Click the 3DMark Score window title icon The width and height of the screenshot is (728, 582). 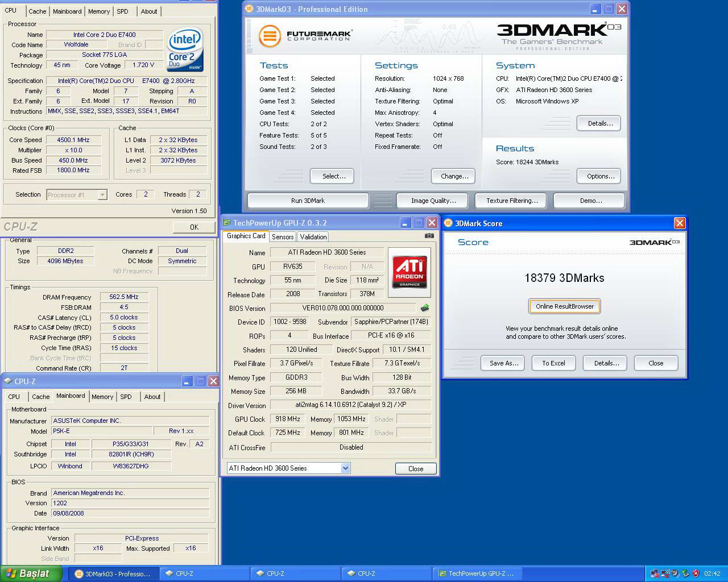point(448,223)
